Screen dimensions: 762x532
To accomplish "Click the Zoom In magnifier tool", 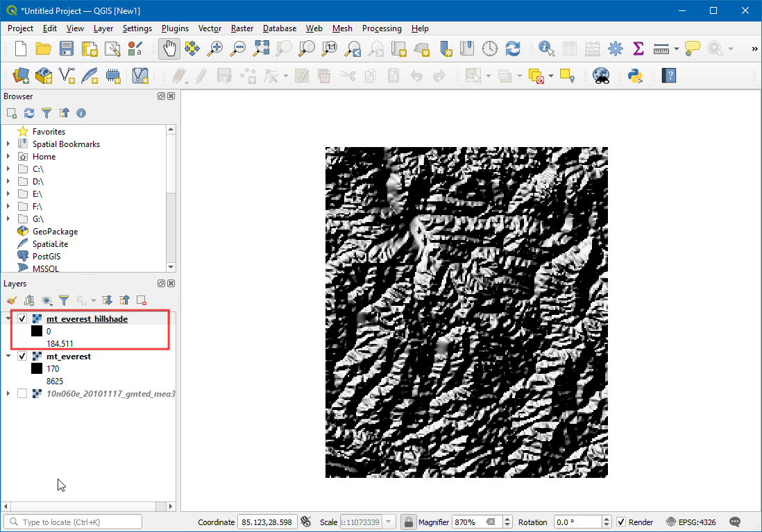I will tap(216, 49).
